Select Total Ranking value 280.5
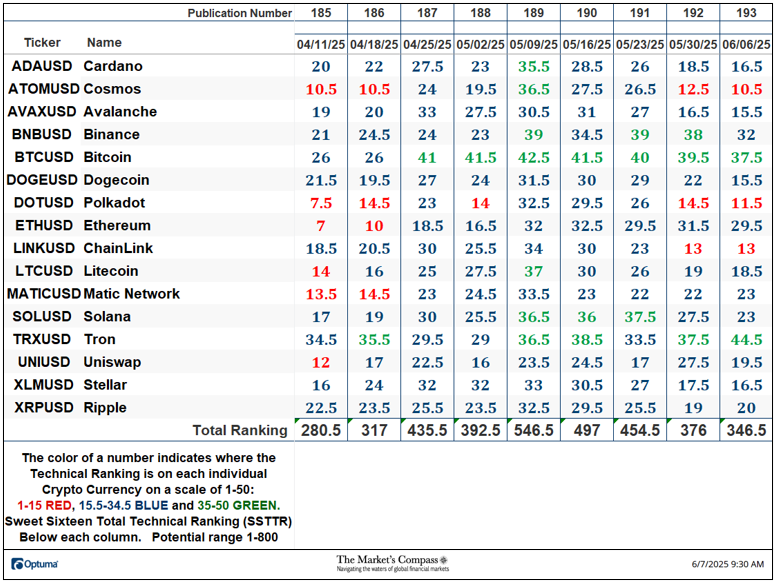This screenshot has width=774, height=581. click(x=321, y=430)
